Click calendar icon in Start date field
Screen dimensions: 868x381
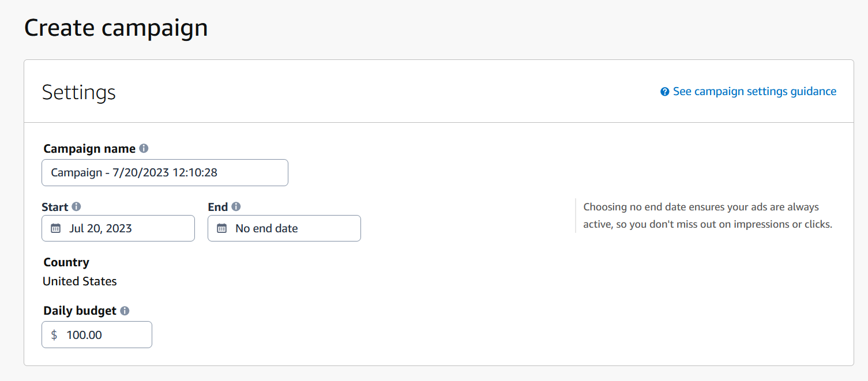point(55,228)
